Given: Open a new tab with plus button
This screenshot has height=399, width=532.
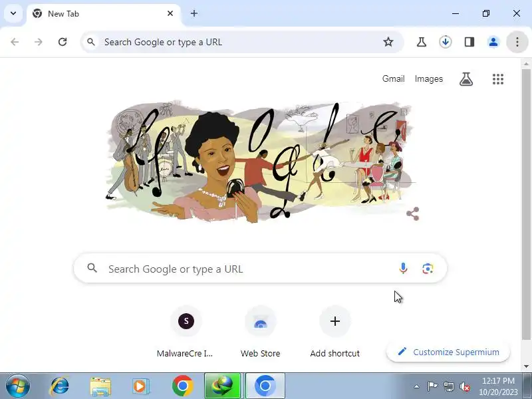Looking at the screenshot, I should 194,13.
